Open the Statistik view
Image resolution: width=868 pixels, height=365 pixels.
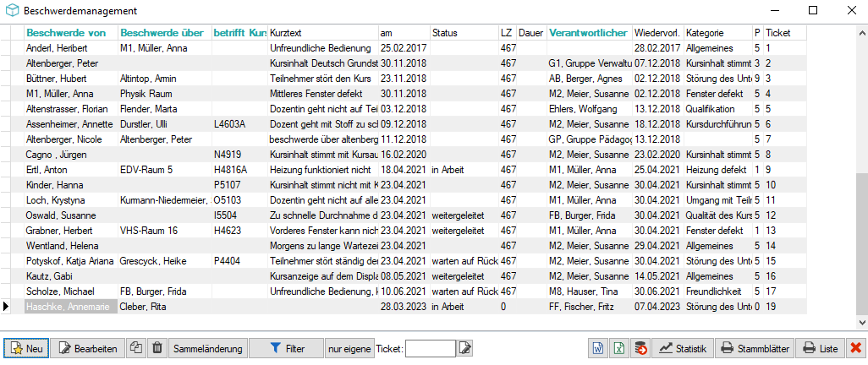683,348
